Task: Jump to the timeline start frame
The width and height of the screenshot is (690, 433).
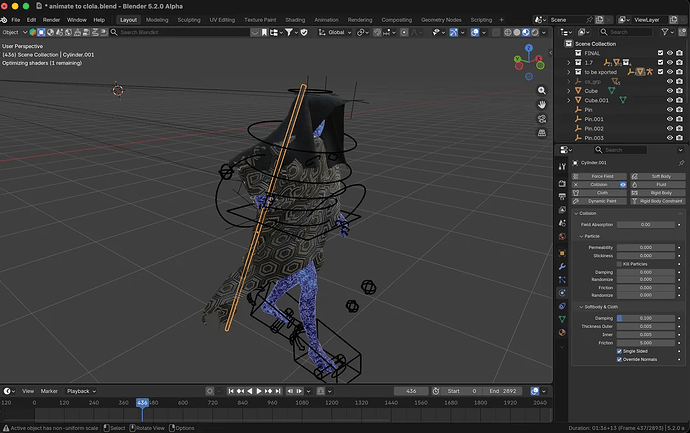Action: click(231, 391)
